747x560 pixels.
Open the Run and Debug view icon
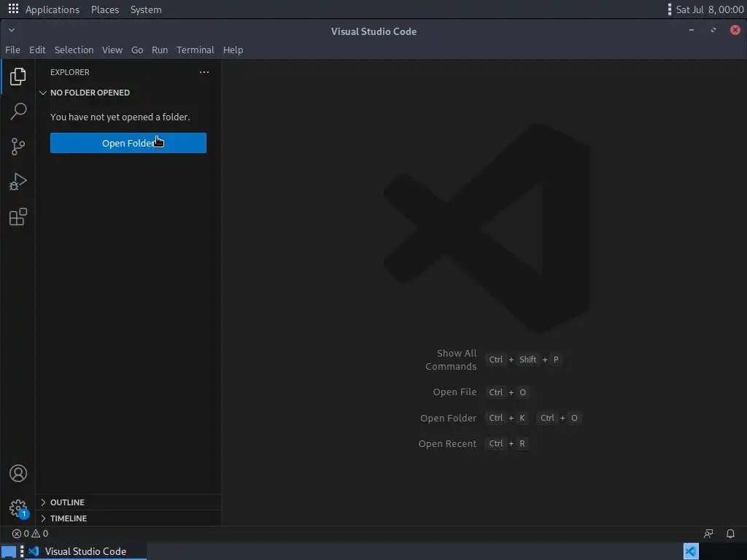click(18, 182)
